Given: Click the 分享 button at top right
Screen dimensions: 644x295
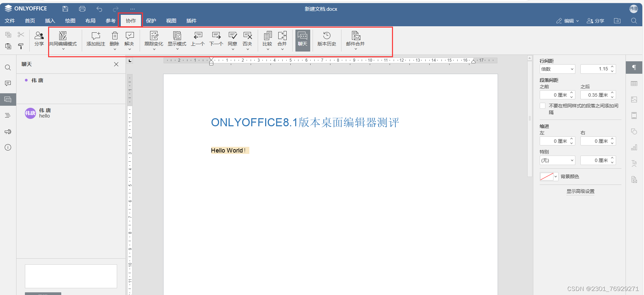Looking at the screenshot, I should click(596, 21).
